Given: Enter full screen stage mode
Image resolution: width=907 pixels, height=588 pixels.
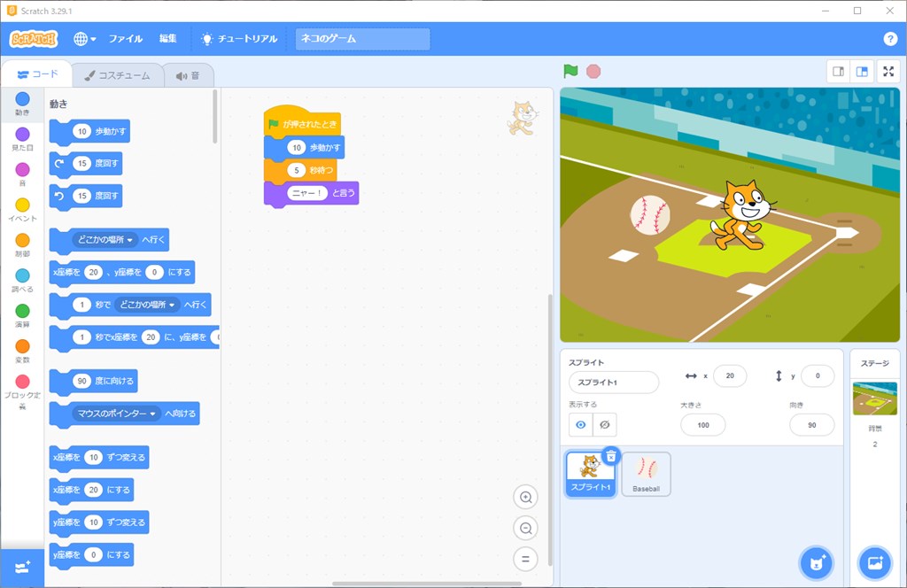Looking at the screenshot, I should click(888, 72).
